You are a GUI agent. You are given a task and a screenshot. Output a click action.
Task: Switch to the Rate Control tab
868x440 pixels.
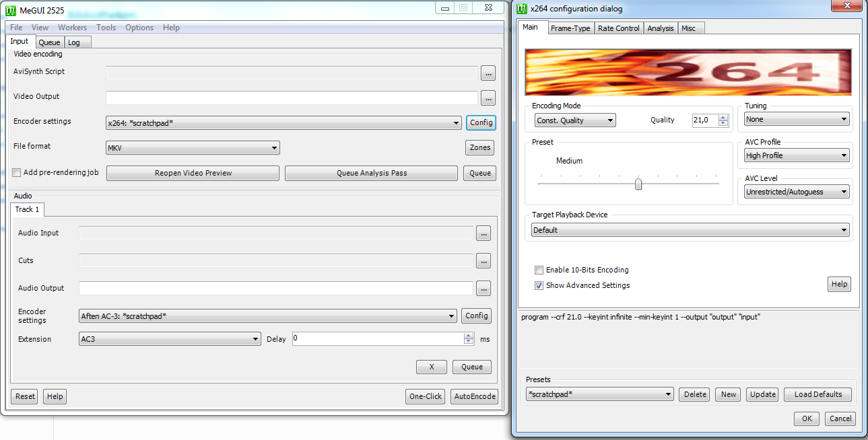(618, 28)
